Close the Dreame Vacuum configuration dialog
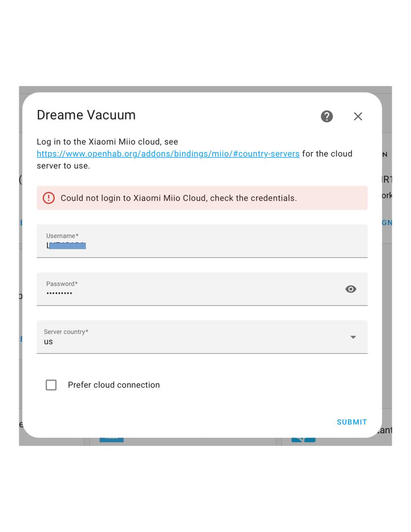 358,116
